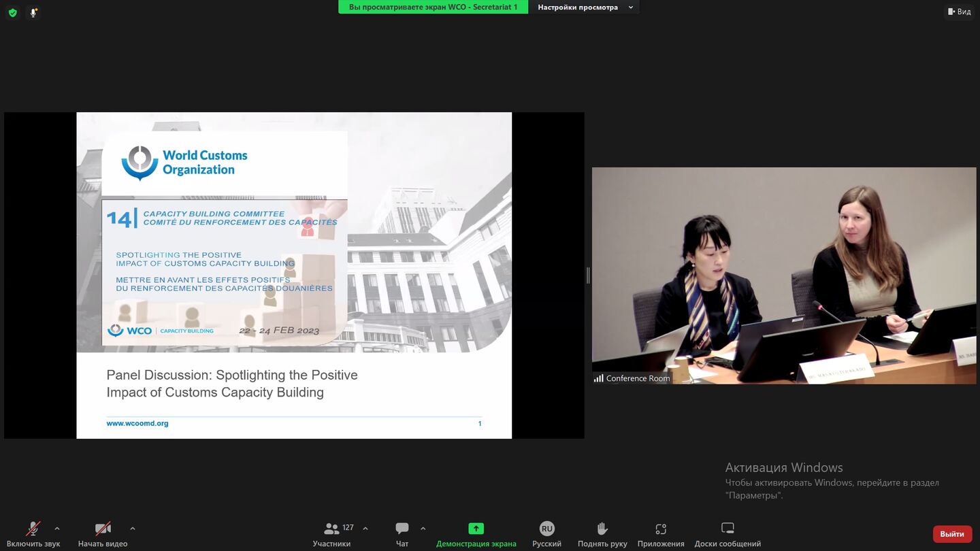
Task: Unmute using the microphone icon
Action: [33, 529]
